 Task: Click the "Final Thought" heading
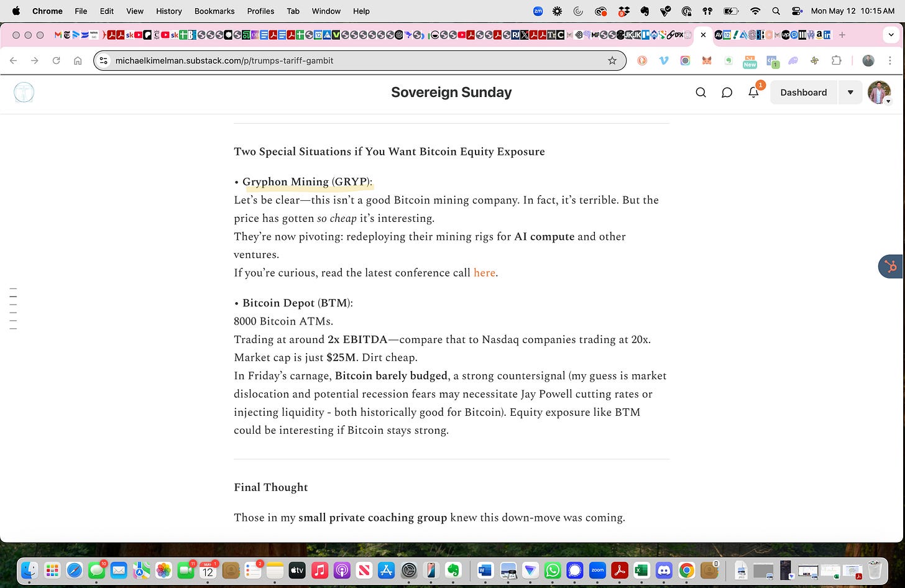270,487
